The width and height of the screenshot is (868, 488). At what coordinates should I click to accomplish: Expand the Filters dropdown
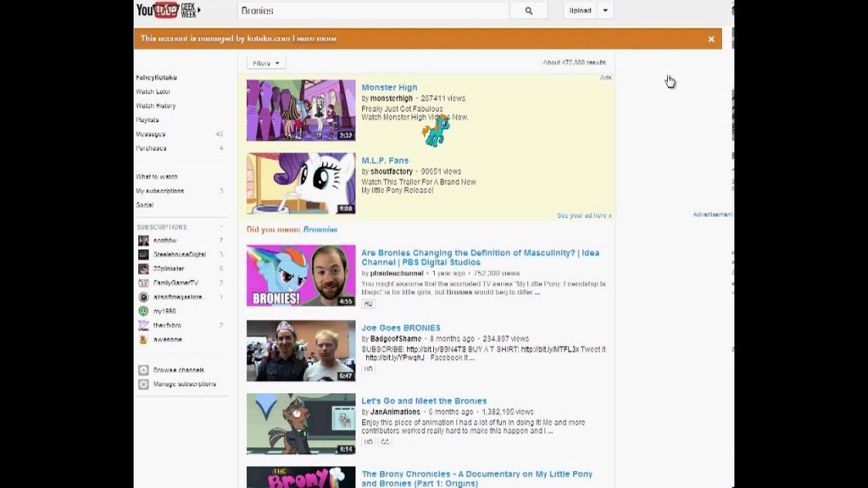(266, 64)
